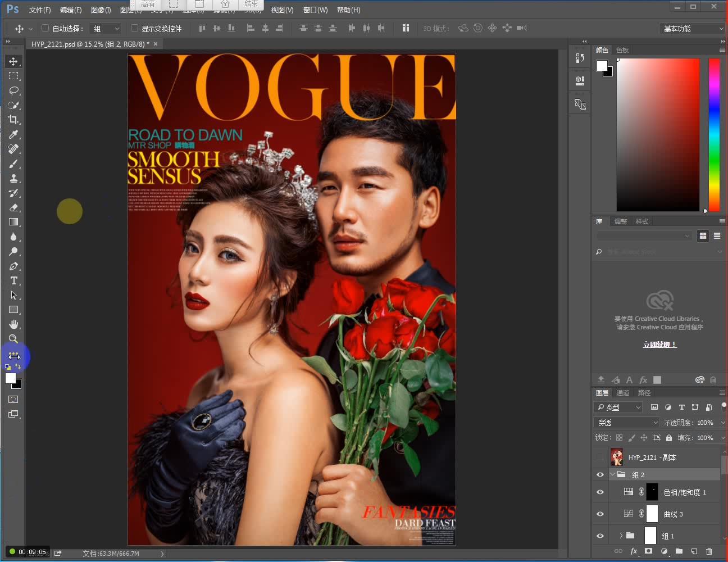Select the Quick Selection tool
728x562 pixels.
tap(13, 105)
